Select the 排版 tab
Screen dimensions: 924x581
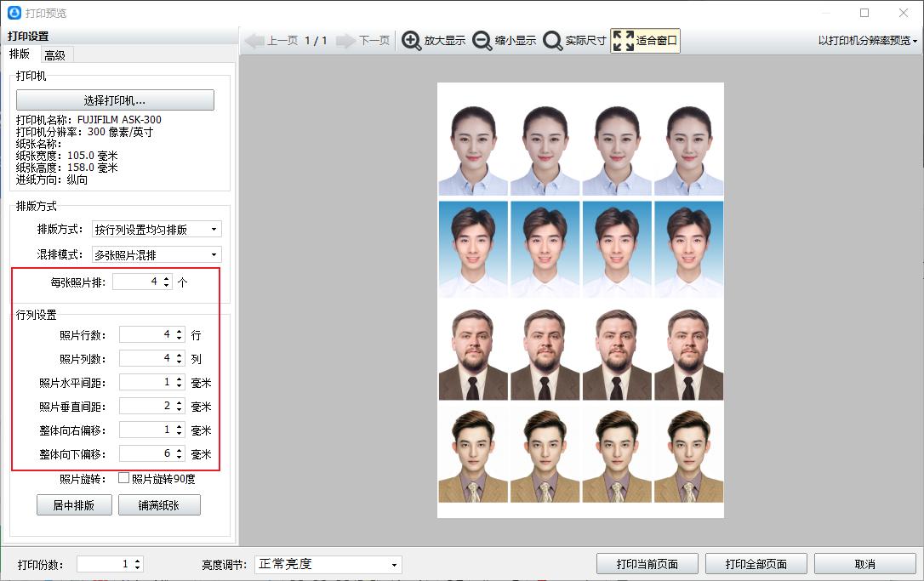tap(20, 54)
